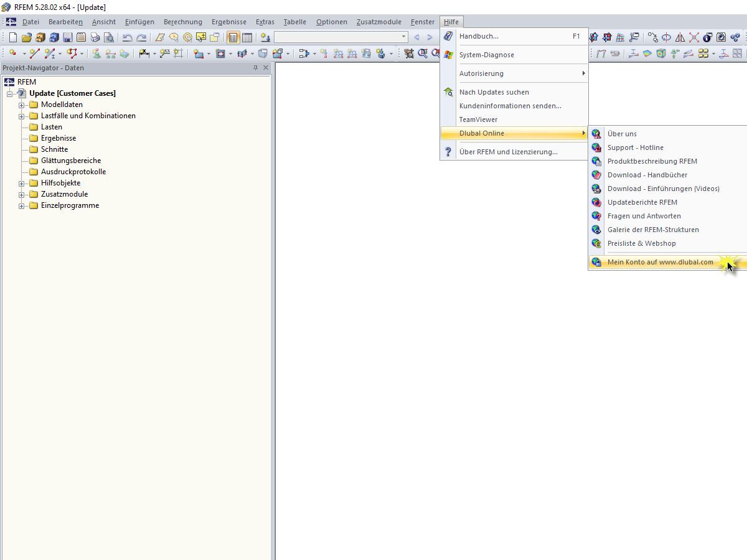Toggle the Project Navigator display button

point(233,37)
